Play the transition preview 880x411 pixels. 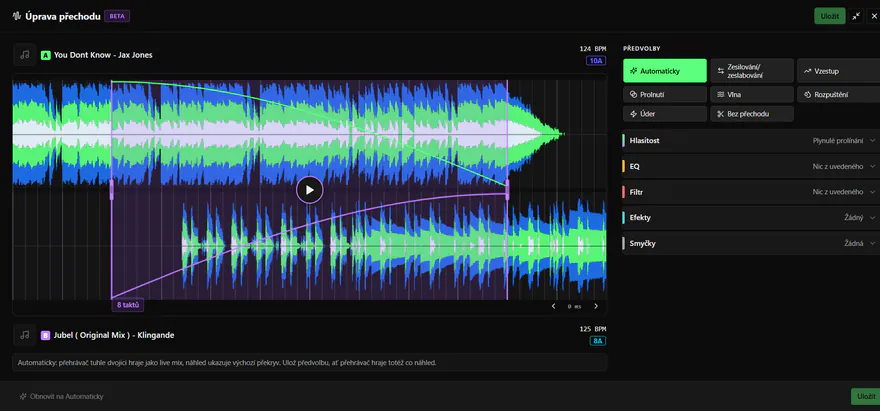[310, 190]
